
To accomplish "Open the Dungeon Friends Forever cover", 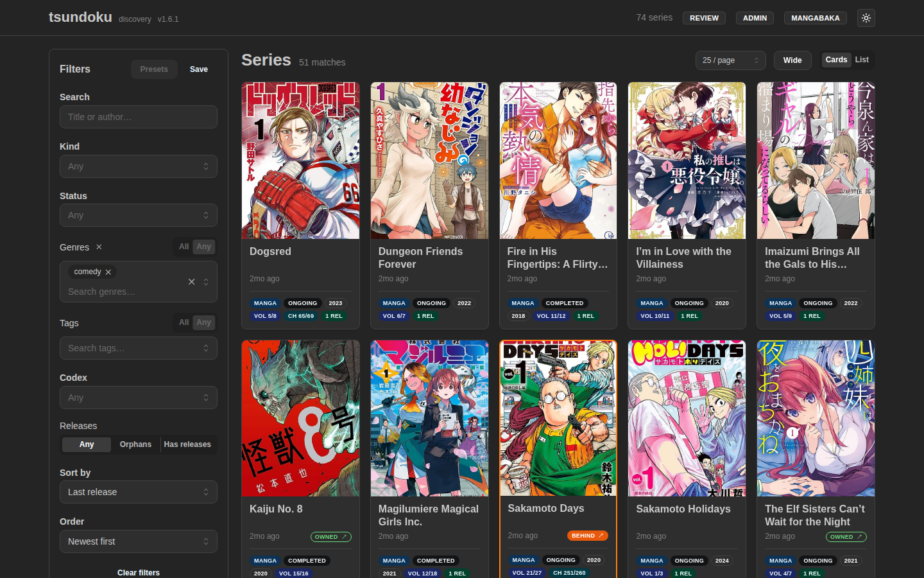I will pos(429,161).
